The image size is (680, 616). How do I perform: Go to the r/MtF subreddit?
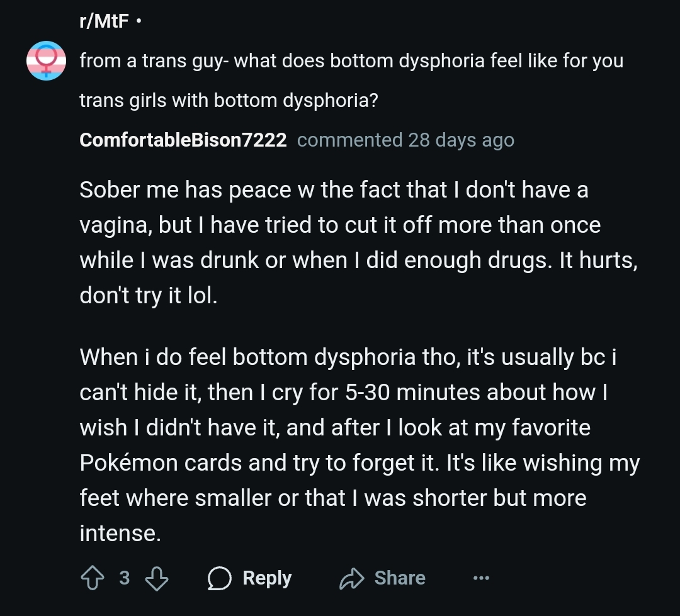[104, 21]
